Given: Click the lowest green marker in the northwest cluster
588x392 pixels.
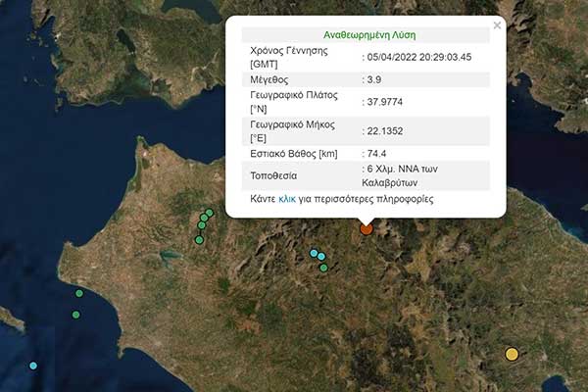Looking at the screenshot, I should click(199, 240).
